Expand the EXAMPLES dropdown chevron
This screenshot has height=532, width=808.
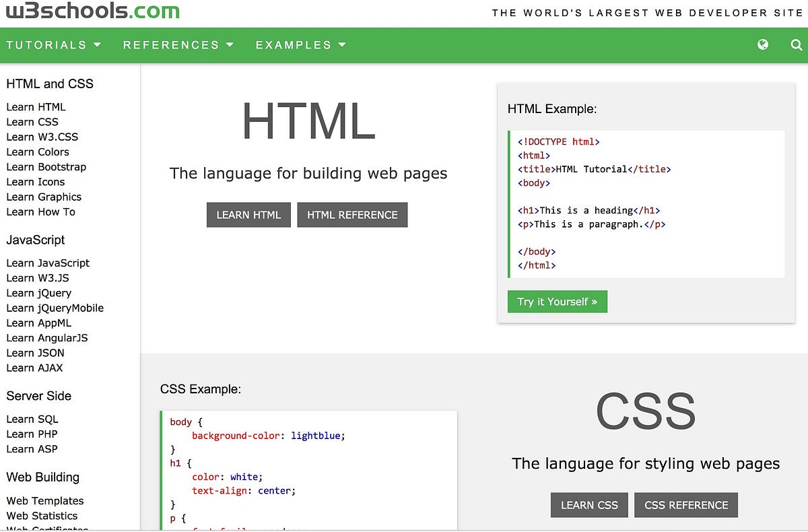click(x=342, y=45)
